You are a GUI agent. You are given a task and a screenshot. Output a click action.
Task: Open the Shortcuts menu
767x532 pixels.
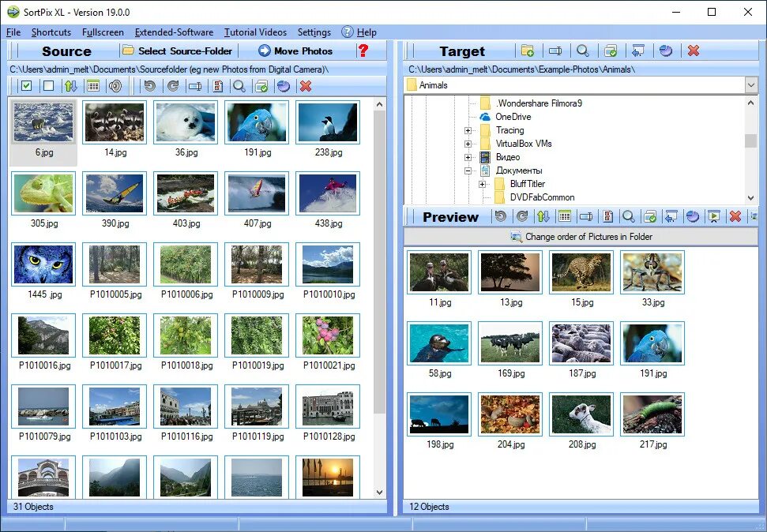click(x=51, y=32)
